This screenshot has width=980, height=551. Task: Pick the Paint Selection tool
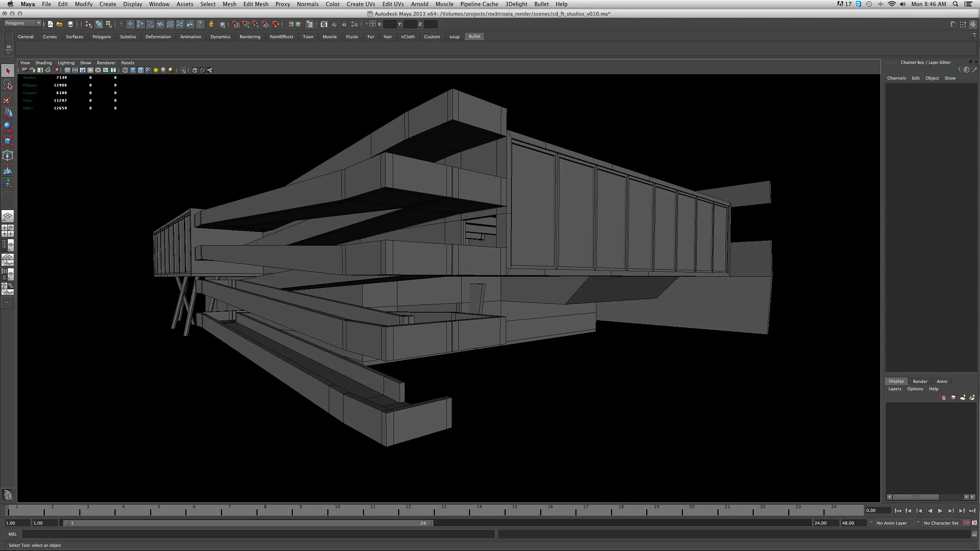click(8, 99)
